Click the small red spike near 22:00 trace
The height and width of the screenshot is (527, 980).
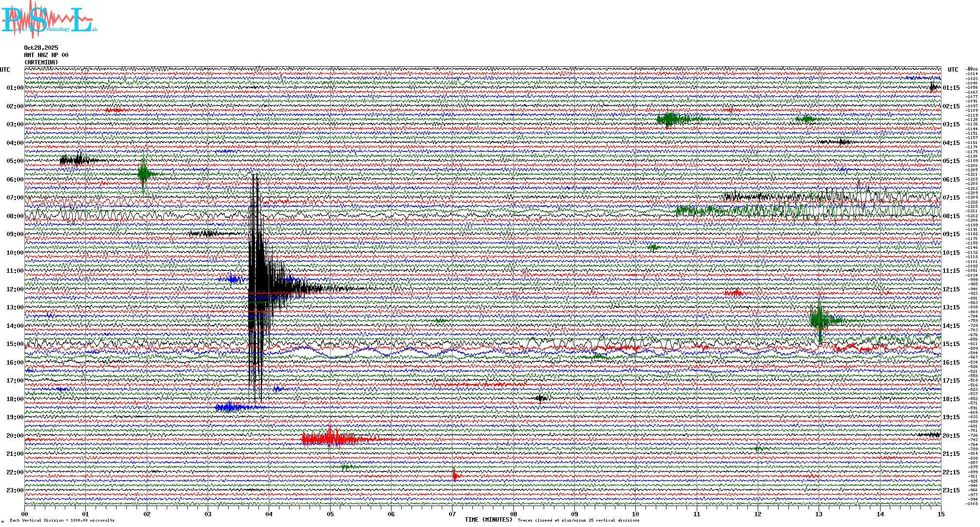pyautogui.click(x=455, y=475)
